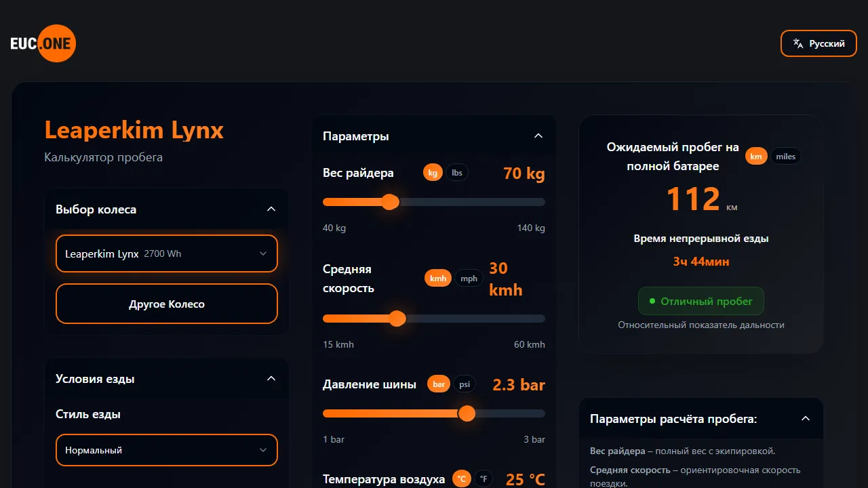Switch expected range display to miles
The height and width of the screenshot is (488, 868).
(785, 156)
